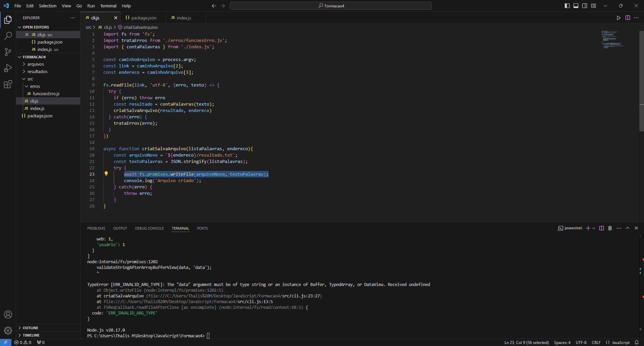Open package.json in the FORMACAO4 tree

(40, 116)
